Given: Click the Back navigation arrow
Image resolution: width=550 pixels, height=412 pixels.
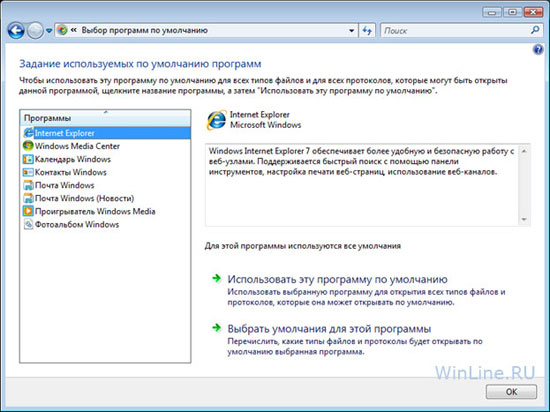Looking at the screenshot, I should pos(16,31).
